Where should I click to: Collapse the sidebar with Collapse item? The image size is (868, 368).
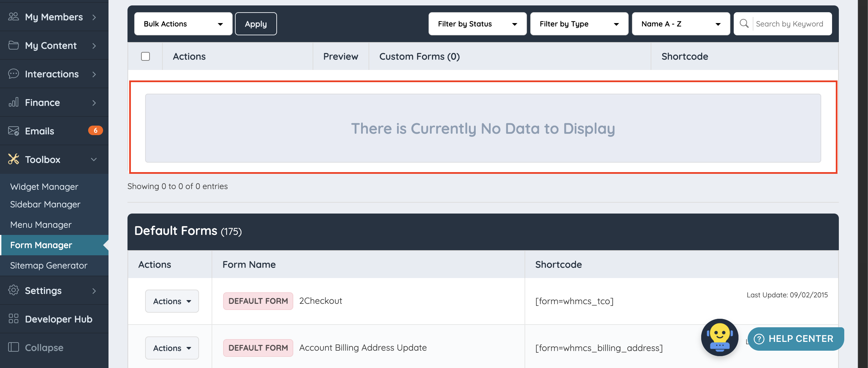[44, 347]
